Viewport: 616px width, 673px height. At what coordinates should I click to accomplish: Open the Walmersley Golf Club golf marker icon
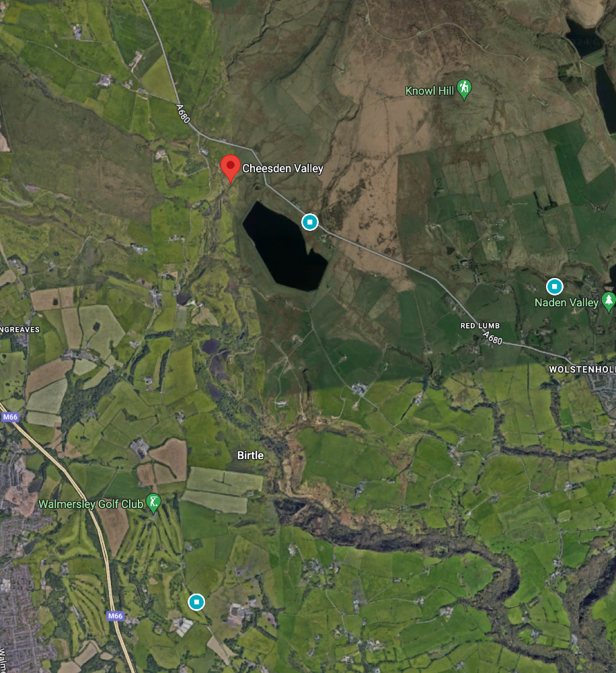tap(153, 503)
